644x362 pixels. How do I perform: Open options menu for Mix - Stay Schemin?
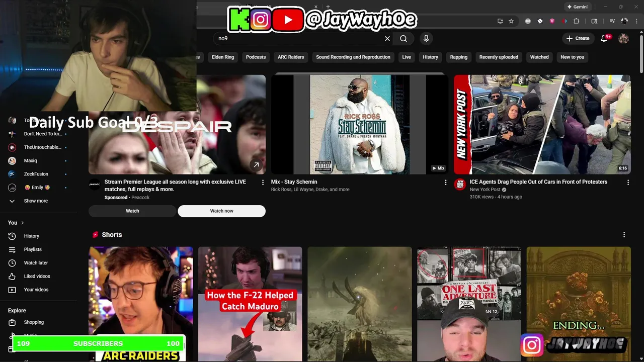point(445,183)
